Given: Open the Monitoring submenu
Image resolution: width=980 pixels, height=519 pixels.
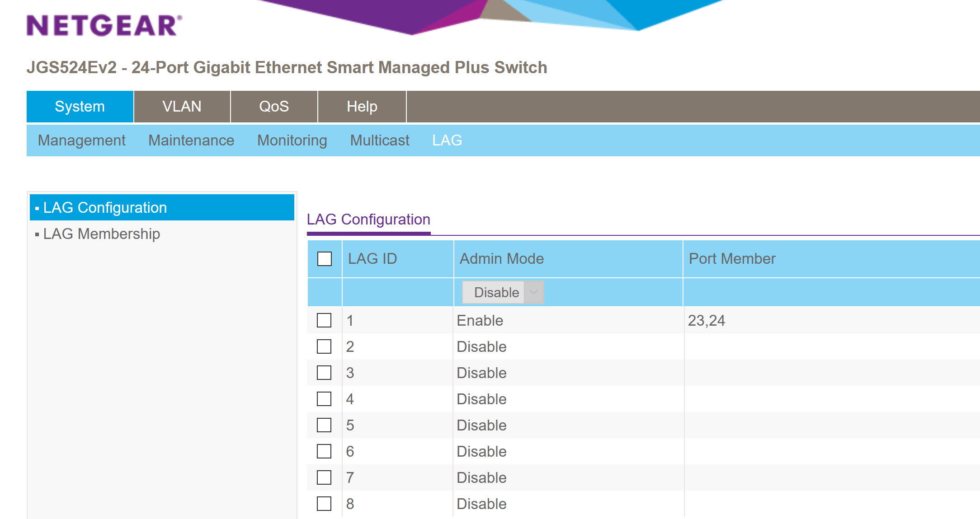Looking at the screenshot, I should [x=292, y=140].
